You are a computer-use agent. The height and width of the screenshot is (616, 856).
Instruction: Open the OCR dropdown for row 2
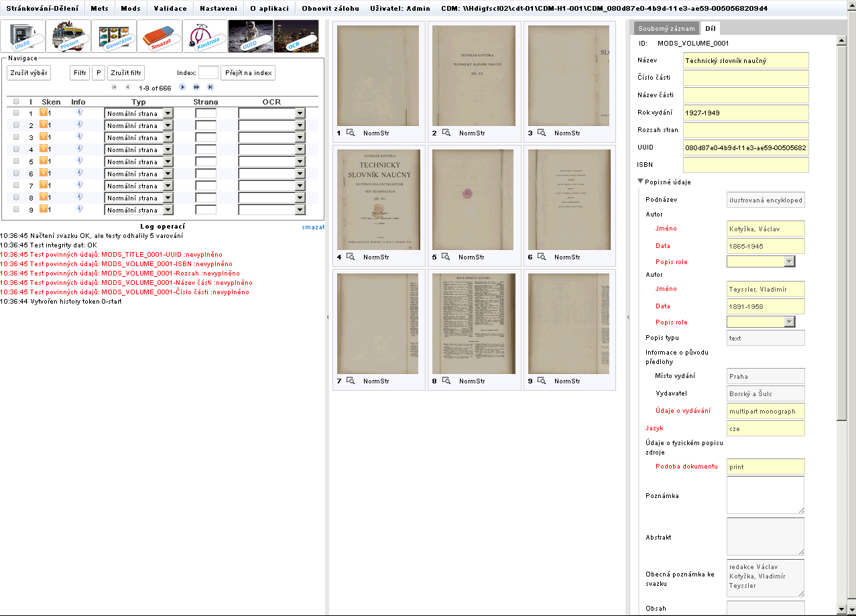click(x=271, y=125)
